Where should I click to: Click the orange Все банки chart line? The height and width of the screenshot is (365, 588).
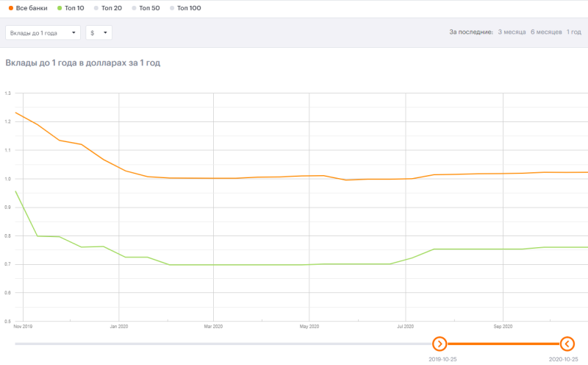click(x=235, y=178)
